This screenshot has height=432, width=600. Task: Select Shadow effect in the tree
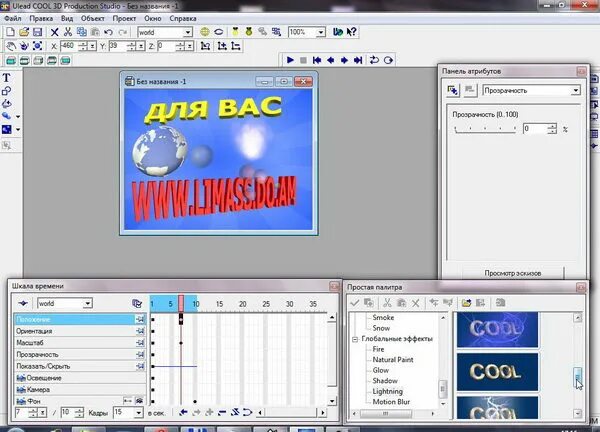[385, 381]
